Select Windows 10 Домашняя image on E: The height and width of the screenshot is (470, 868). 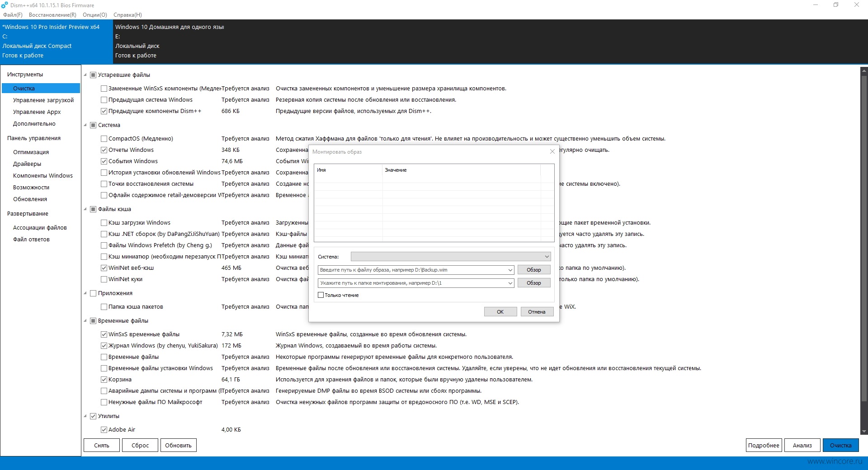(170, 41)
